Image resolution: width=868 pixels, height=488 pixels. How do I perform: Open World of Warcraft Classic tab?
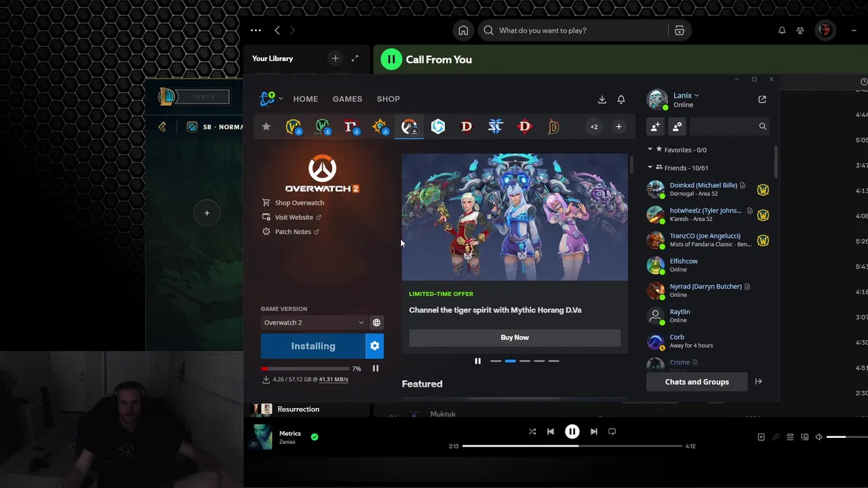(x=323, y=127)
